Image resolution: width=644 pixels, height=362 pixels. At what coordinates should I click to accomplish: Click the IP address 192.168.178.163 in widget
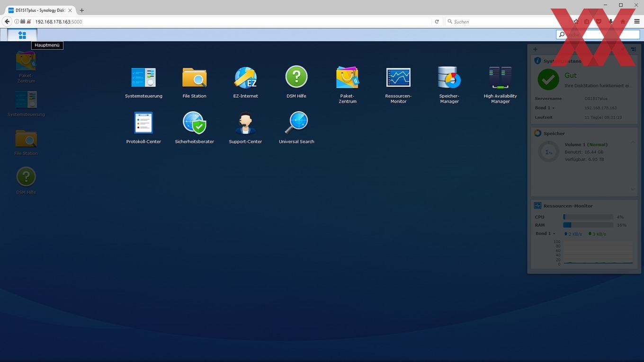tap(600, 108)
